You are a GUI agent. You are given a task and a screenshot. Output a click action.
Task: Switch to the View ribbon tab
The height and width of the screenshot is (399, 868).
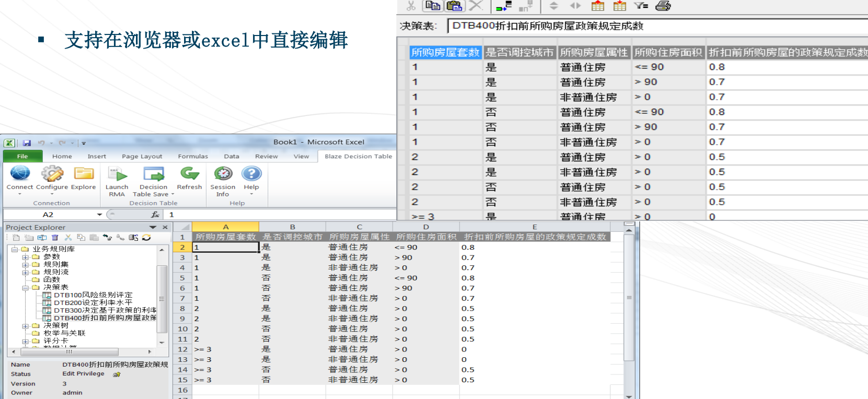301,156
